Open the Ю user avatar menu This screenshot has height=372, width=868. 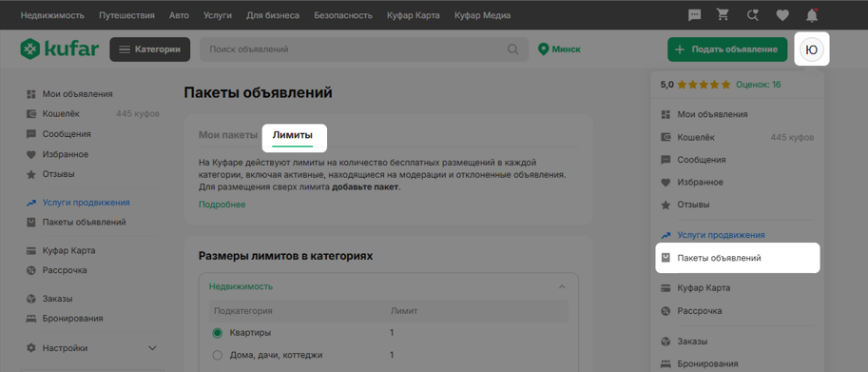point(812,49)
